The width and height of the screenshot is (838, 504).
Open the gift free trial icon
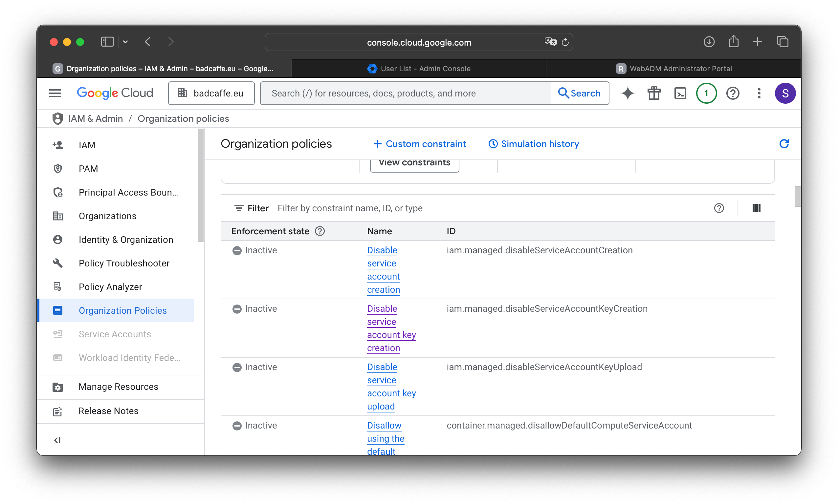653,93
